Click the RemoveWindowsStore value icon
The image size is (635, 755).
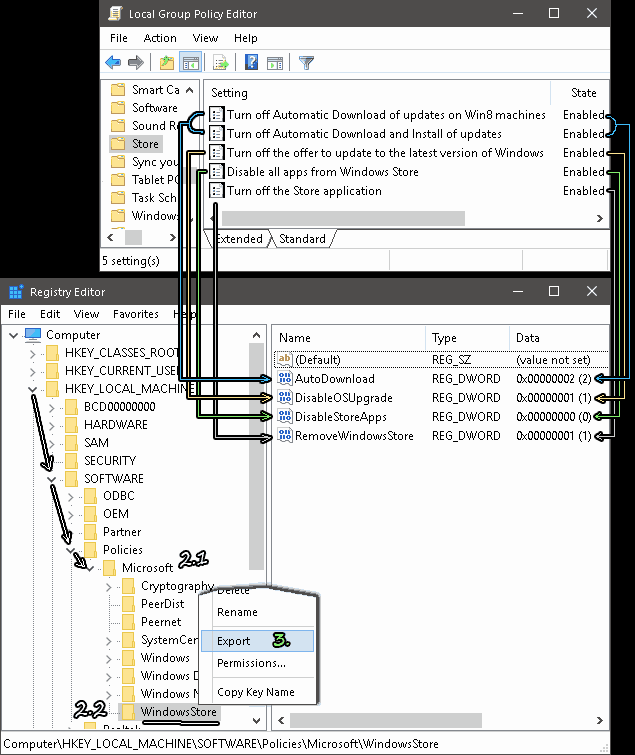(x=285, y=436)
